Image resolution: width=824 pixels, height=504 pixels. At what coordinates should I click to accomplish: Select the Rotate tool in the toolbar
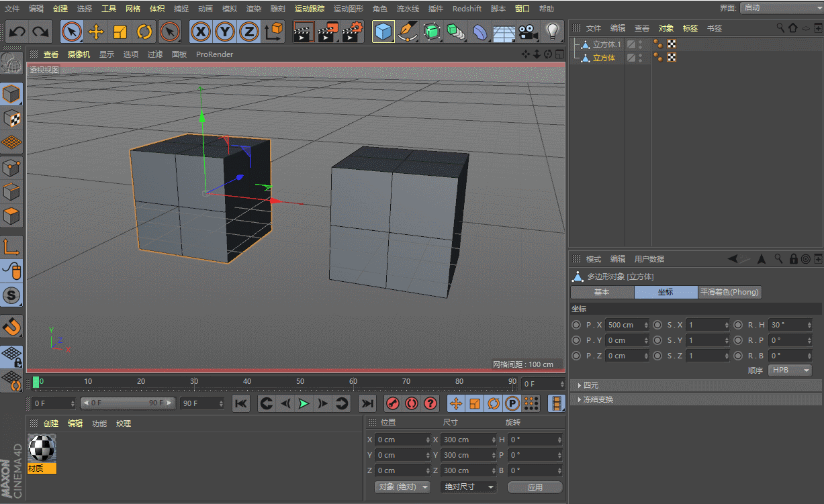point(144,32)
